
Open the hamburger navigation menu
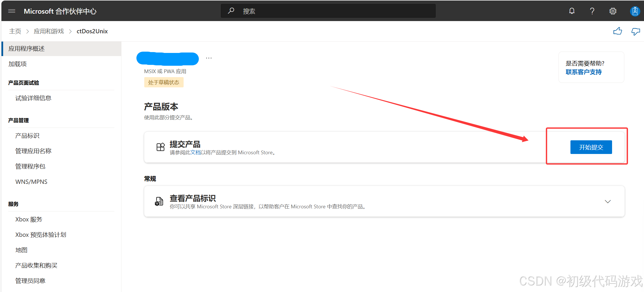(12, 11)
